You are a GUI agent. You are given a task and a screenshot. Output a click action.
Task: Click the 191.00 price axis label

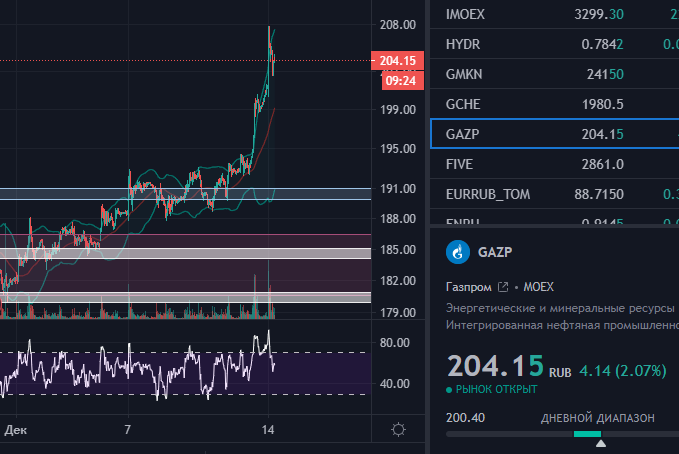(x=398, y=188)
